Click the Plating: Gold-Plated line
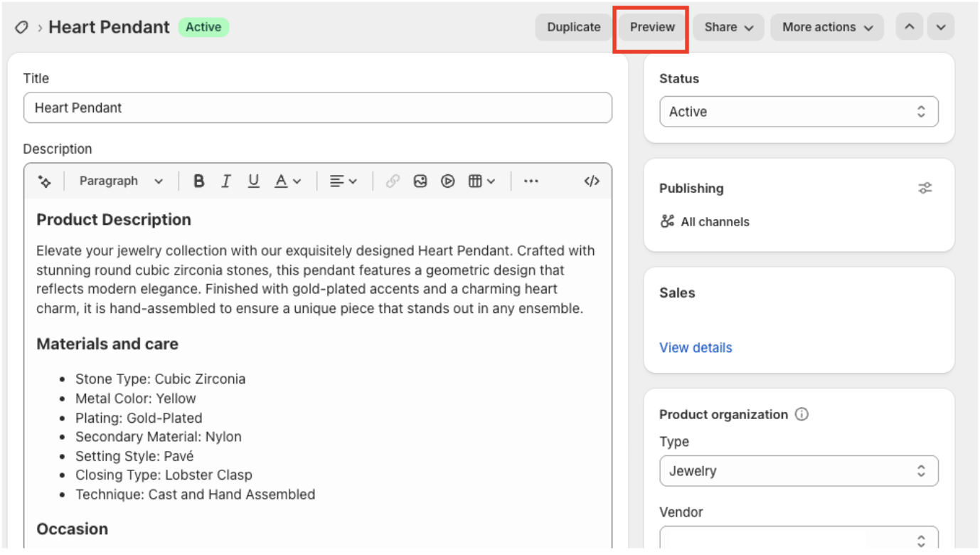The width and height of the screenshot is (980, 555). click(x=139, y=418)
